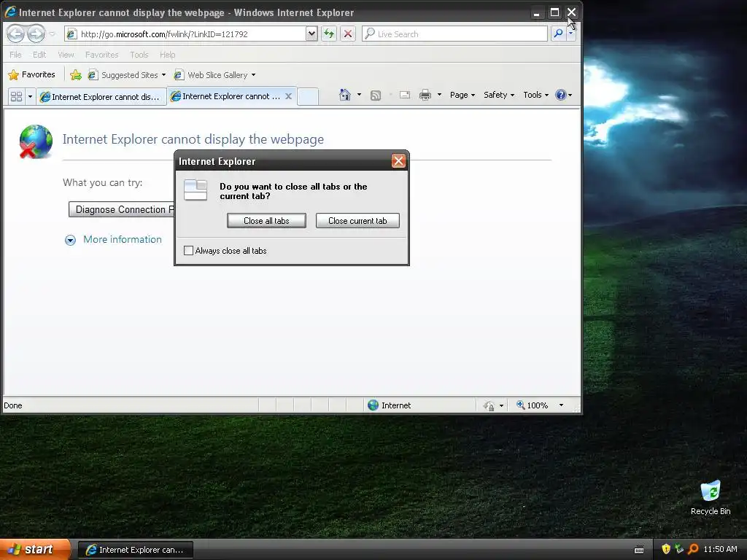
Task: Expand the Print options dropdown arrow
Action: [x=439, y=95]
